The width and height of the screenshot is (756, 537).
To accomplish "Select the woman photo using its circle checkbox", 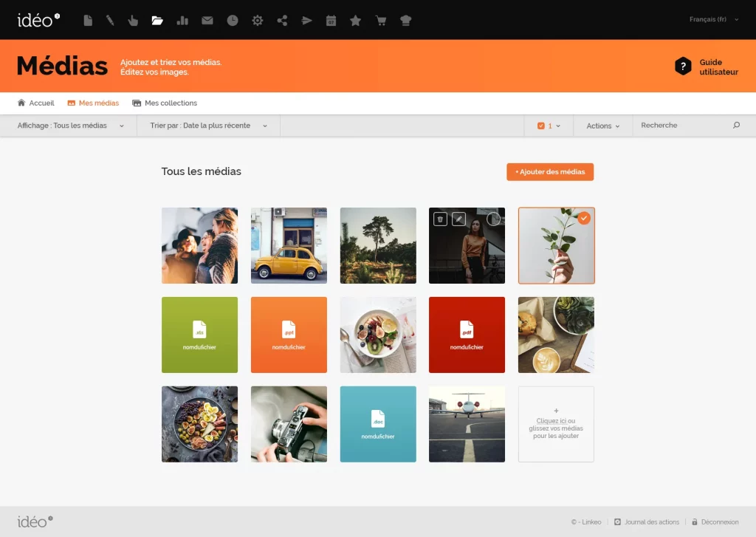I will point(494,219).
